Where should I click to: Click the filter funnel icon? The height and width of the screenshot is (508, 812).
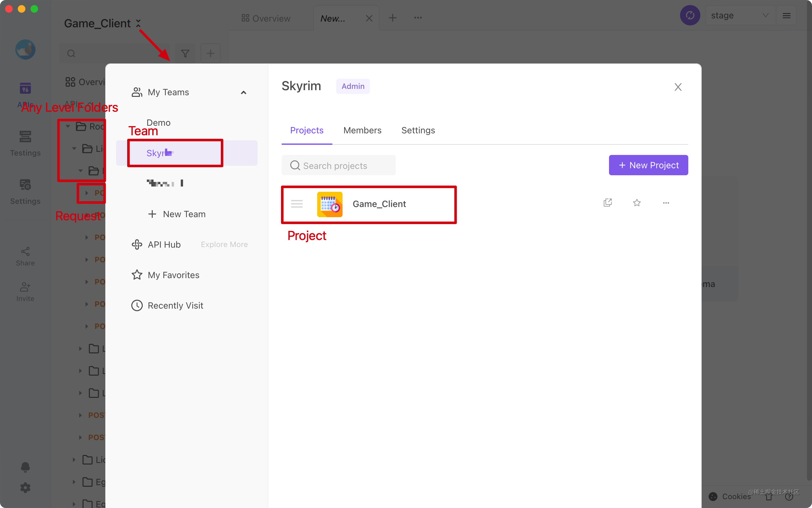[x=185, y=53]
